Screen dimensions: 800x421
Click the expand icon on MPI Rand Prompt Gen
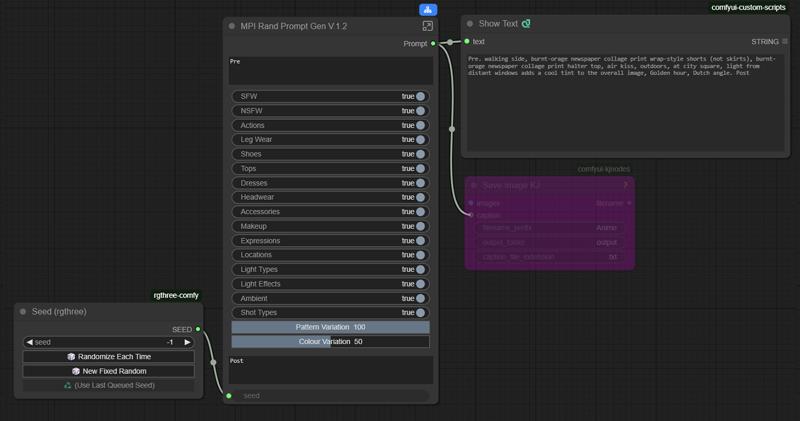coord(428,26)
